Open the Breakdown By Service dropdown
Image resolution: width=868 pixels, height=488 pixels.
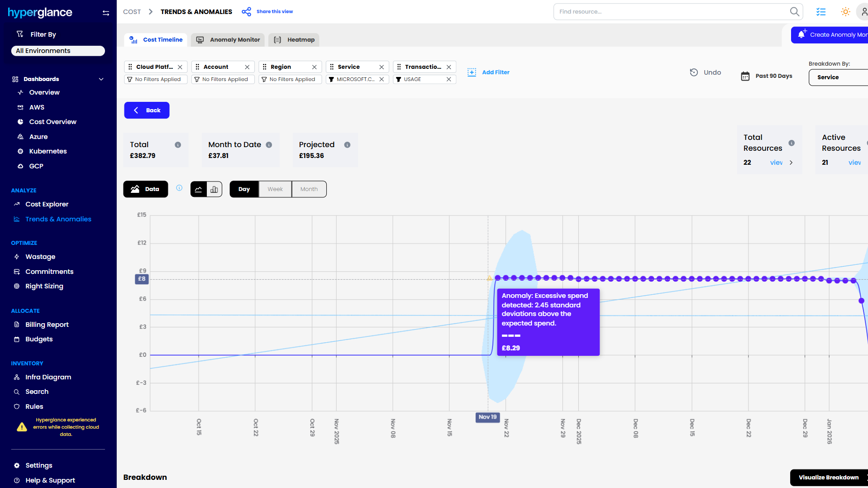coord(837,77)
